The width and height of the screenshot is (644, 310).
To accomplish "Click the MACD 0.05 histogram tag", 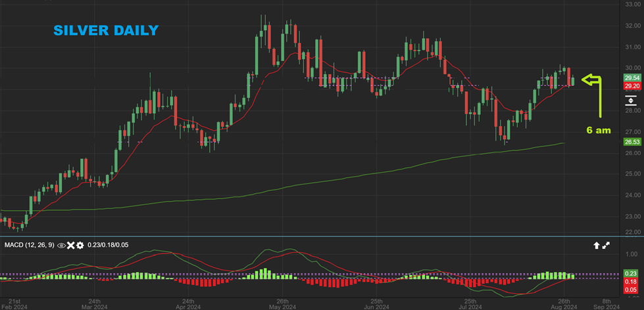I will click(x=631, y=290).
